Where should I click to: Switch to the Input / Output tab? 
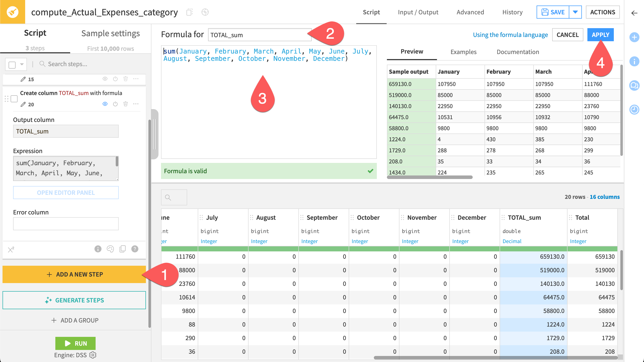click(x=418, y=12)
